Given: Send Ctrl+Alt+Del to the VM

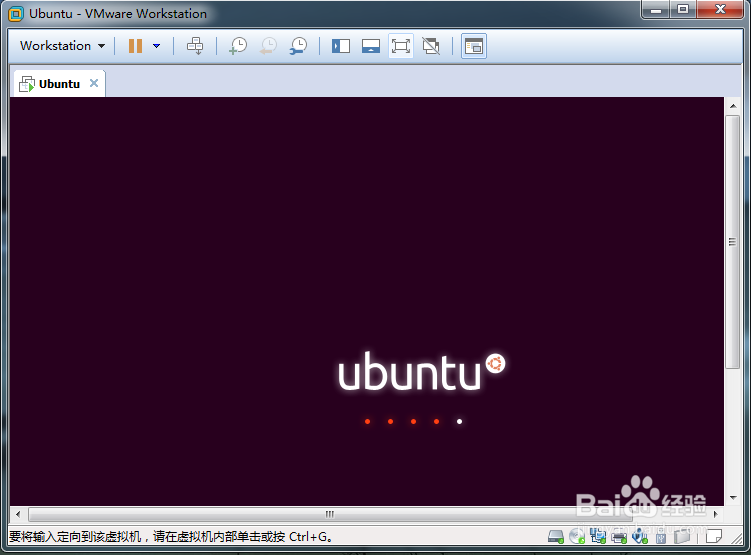Looking at the screenshot, I should [195, 46].
